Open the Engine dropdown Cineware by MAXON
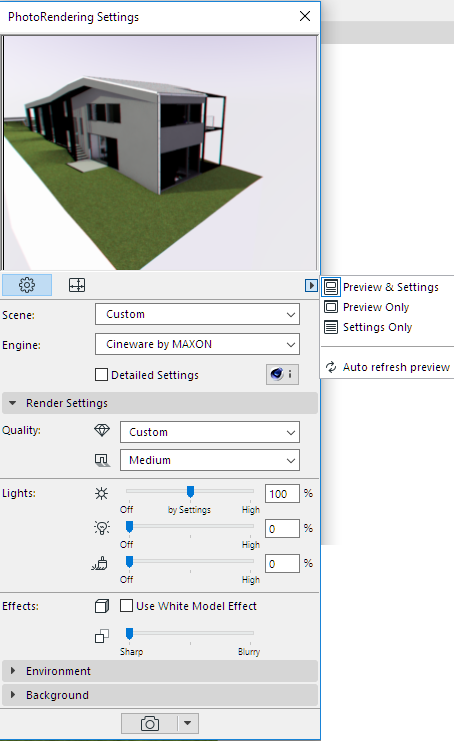 click(197, 344)
